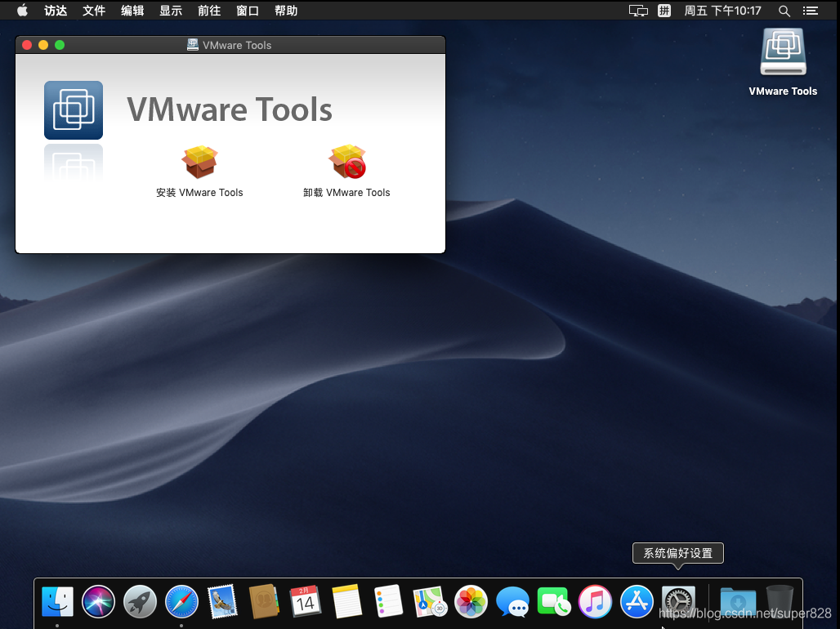This screenshot has width=840, height=629.
Task: Open the 文件 menu
Action: click(x=94, y=11)
